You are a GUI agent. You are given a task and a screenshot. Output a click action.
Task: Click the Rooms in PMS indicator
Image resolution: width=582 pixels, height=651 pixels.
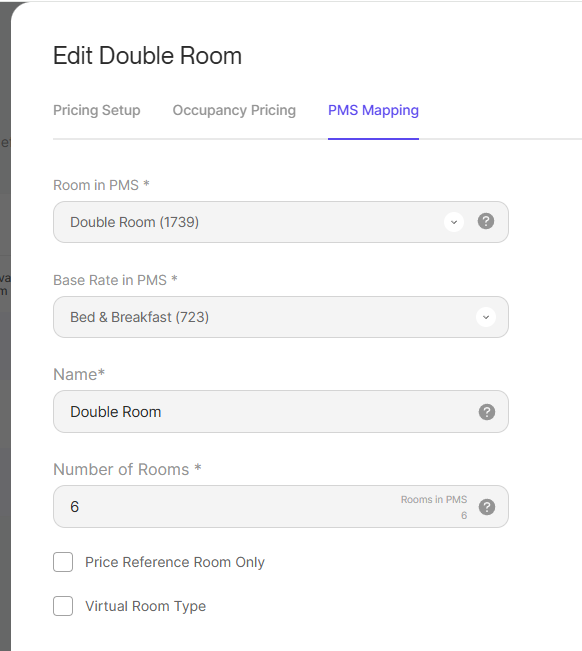pos(434,507)
